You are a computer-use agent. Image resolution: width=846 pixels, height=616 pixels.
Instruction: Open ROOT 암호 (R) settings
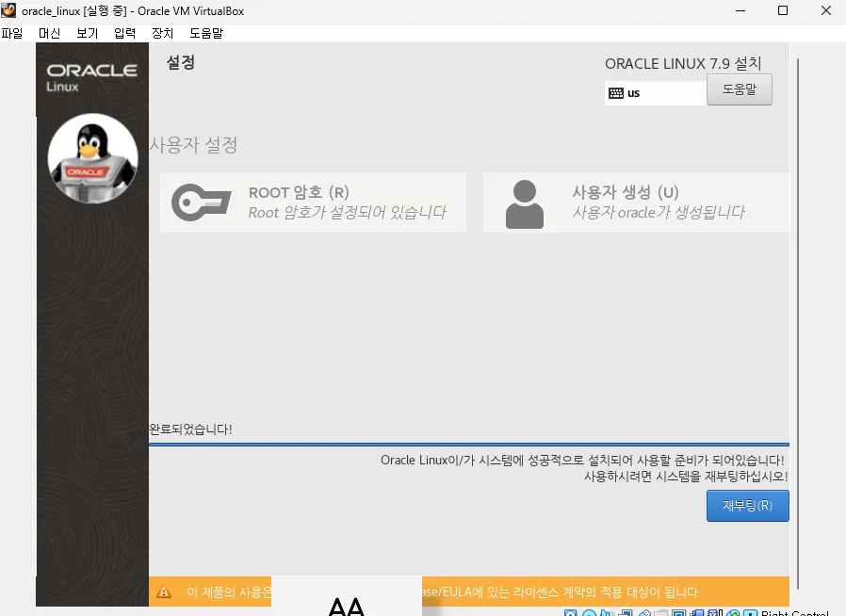tap(313, 203)
